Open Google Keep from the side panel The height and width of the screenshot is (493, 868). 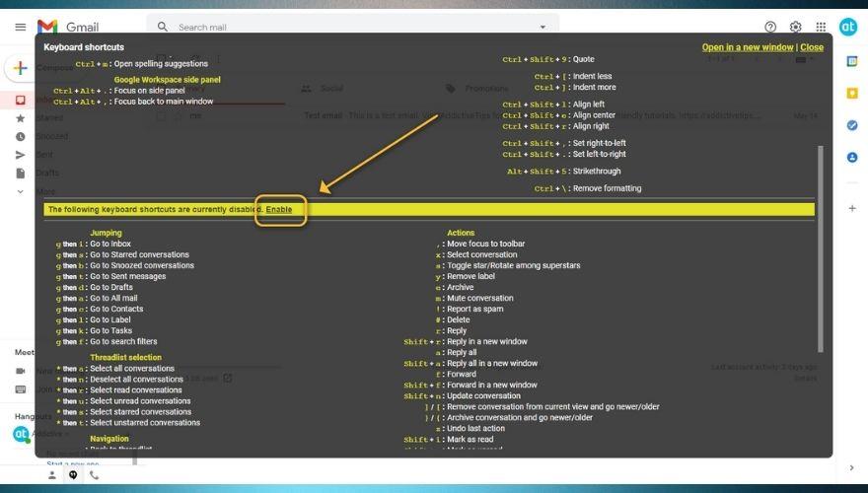(851, 94)
